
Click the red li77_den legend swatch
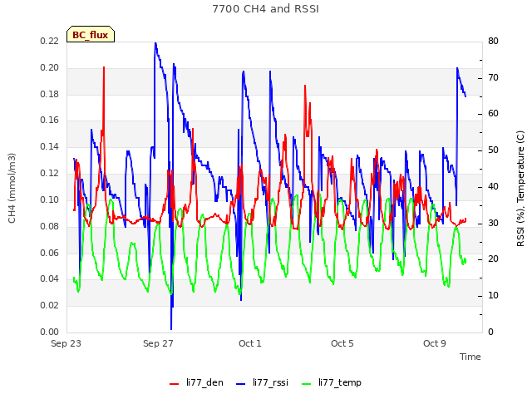point(174,384)
